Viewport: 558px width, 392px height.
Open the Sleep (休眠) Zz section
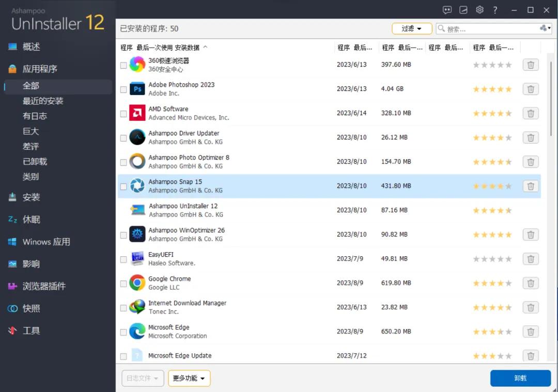[x=32, y=219]
